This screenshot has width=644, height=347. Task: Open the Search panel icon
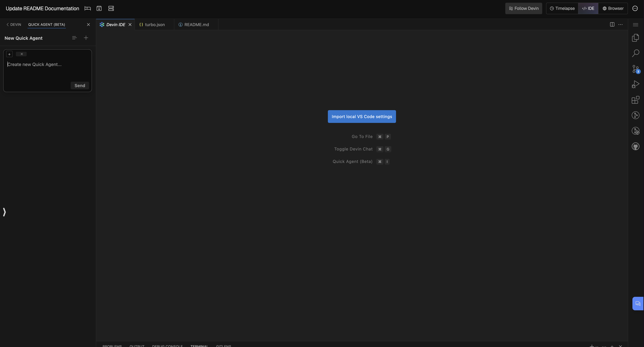[x=636, y=53]
